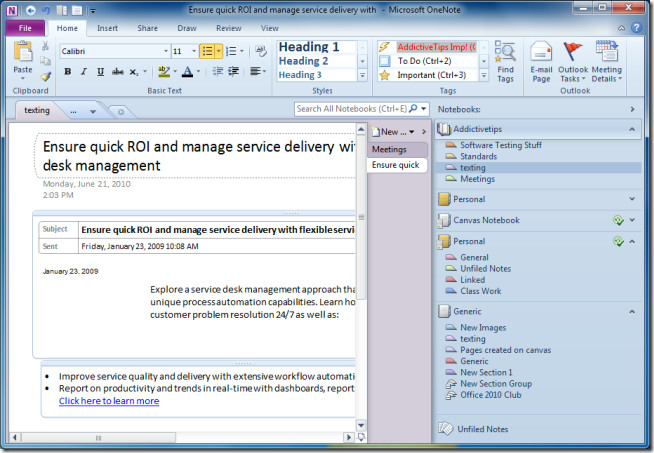Viewport: 654px width, 453px height.
Task: Click the decrease indent icon
Action: tap(217, 71)
